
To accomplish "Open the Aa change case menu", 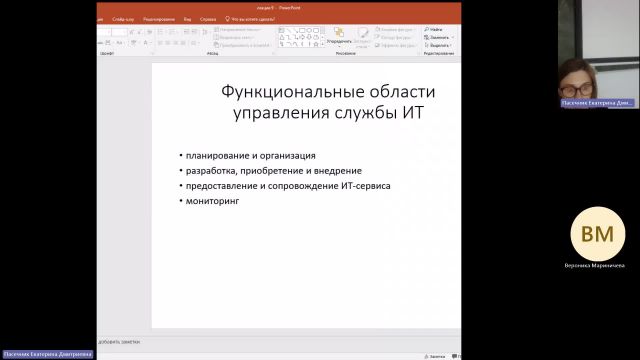I will tap(119, 42).
